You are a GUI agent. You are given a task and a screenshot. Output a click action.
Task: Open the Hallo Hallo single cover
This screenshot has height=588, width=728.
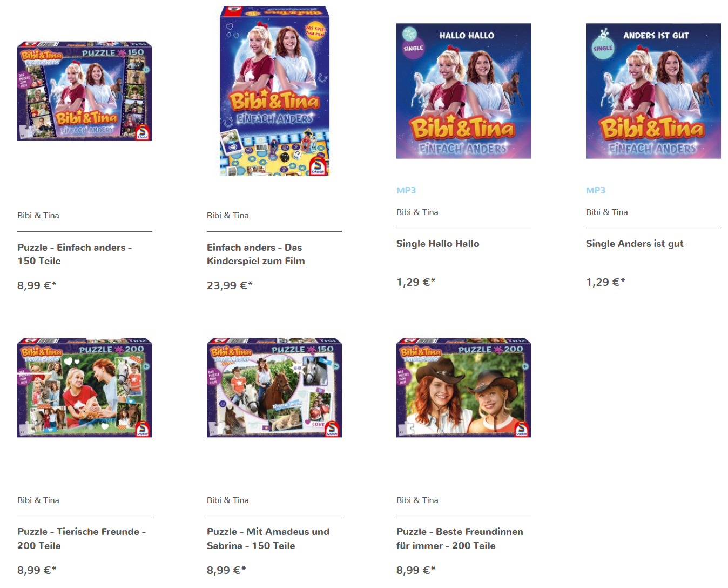point(464,91)
